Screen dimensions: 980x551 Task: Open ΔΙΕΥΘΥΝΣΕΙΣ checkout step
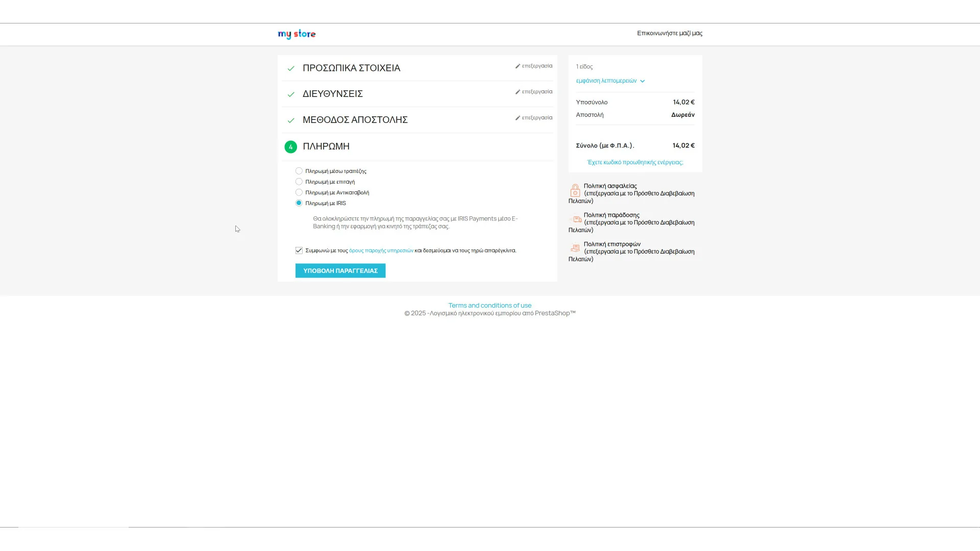click(332, 94)
